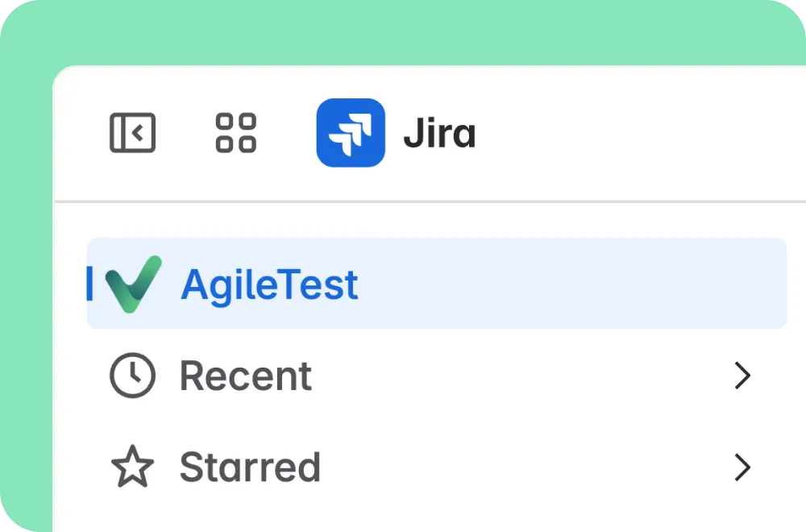The height and width of the screenshot is (532, 806).
Task: Click the white arrows inside the Jira logo
Action: coord(351,135)
